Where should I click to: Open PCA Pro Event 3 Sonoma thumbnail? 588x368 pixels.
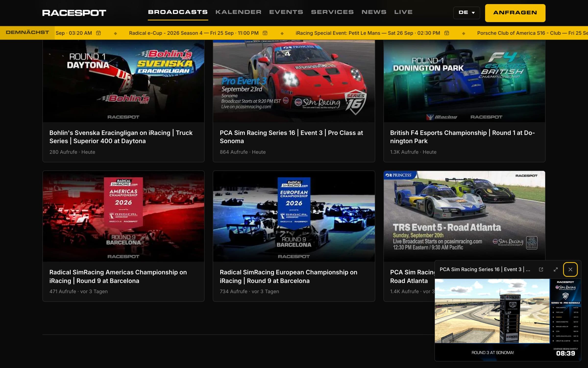click(294, 81)
